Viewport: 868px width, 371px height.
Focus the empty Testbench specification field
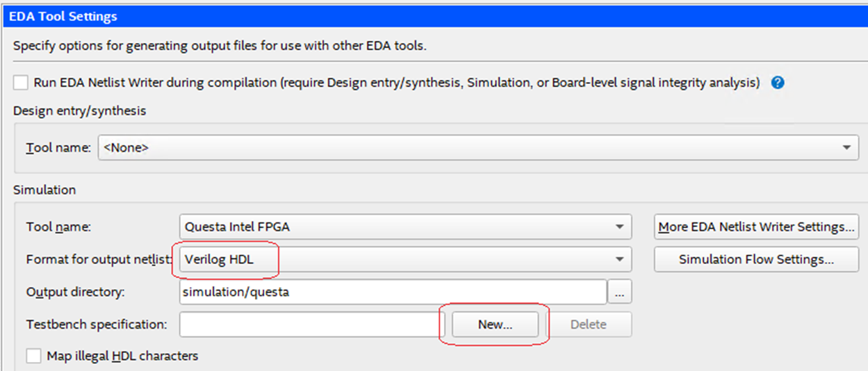tap(311, 324)
